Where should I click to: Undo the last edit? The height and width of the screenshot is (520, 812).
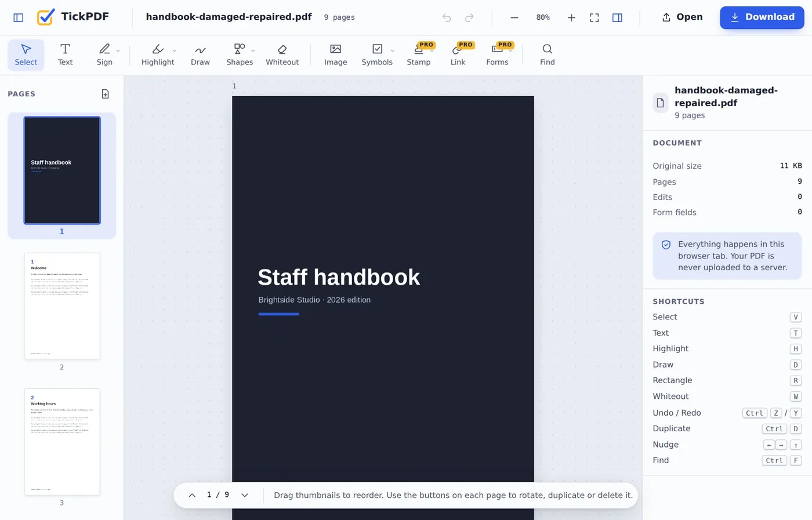pyautogui.click(x=447, y=17)
